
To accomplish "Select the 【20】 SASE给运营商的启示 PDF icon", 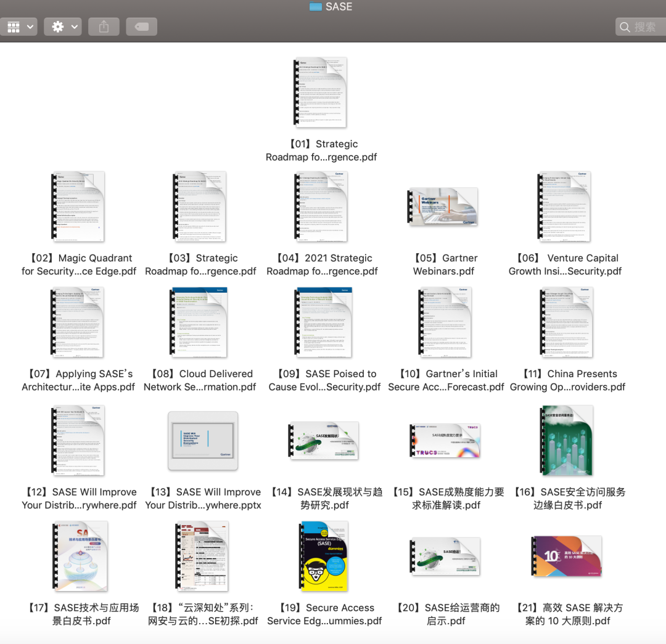I will click(x=445, y=556).
